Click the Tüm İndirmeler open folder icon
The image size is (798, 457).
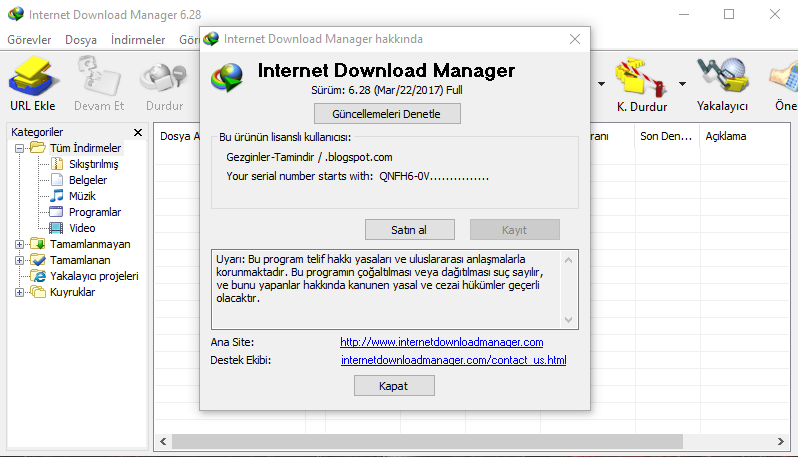click(x=38, y=148)
